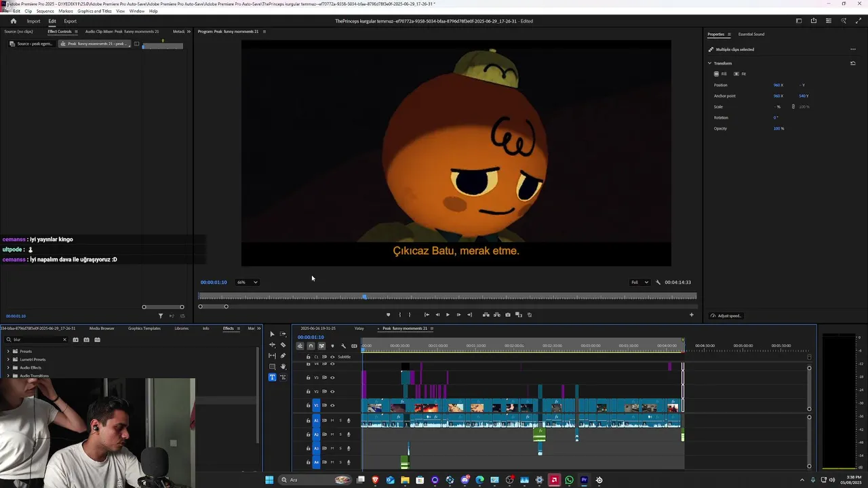Viewport: 868px width, 488px height.
Task: Click the Home icon in the header
Action: pos(13,21)
